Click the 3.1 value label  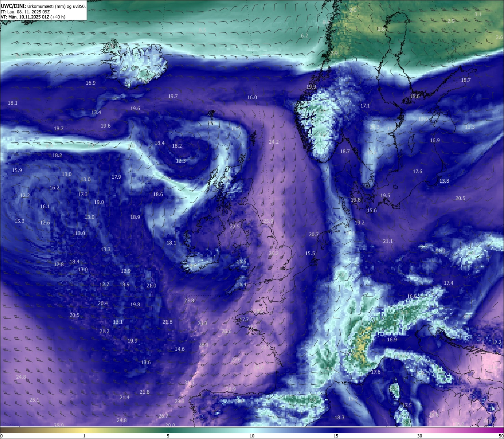click(x=478, y=14)
